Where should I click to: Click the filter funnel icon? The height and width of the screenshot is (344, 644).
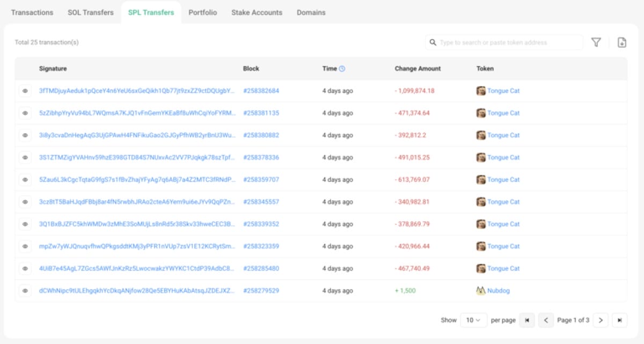point(596,42)
